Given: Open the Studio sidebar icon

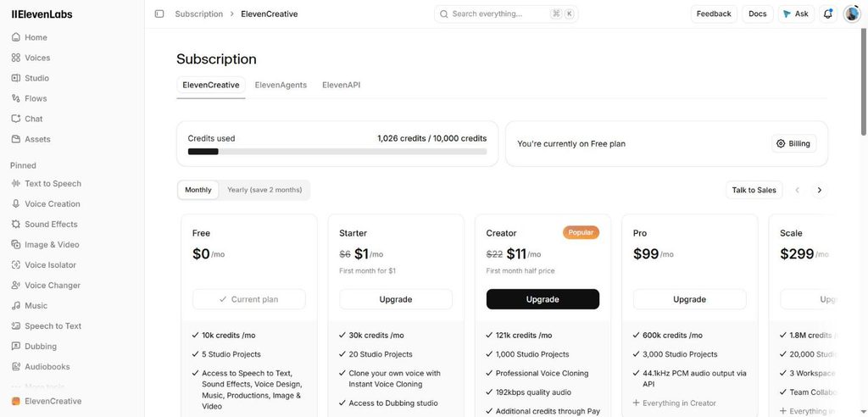Looking at the screenshot, I should 15,78.
